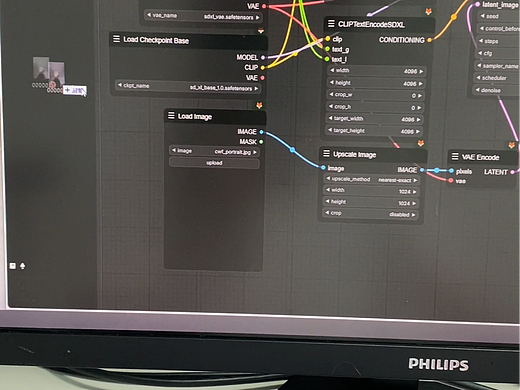This screenshot has height=390, width=520.
Task: Select the pixels input port on VAE Encode
Action: pyautogui.click(x=451, y=171)
